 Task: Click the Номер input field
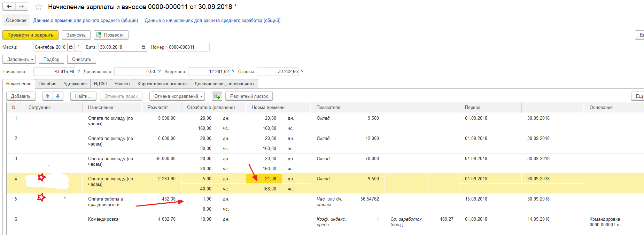188,47
